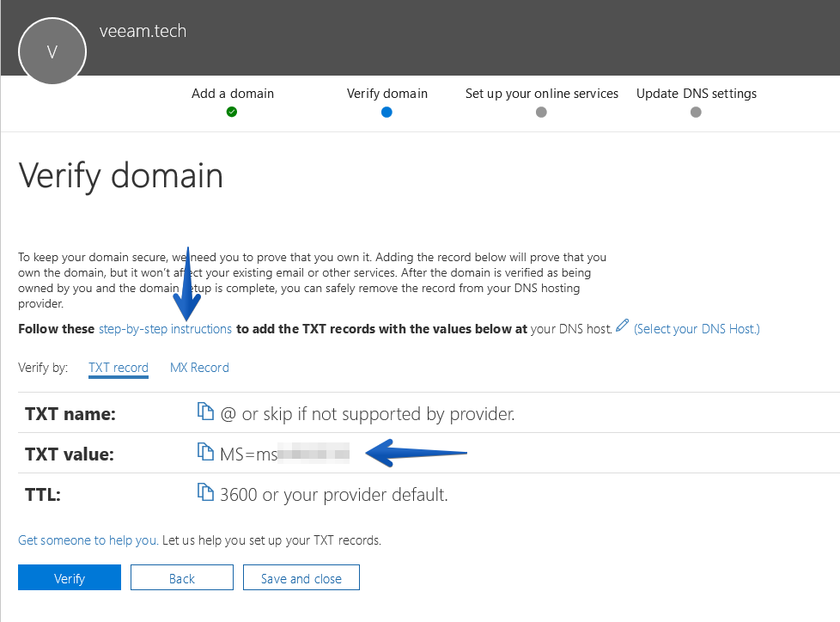This screenshot has height=622, width=840.
Task: Click the veeam.tech domain title
Action: pos(143,31)
